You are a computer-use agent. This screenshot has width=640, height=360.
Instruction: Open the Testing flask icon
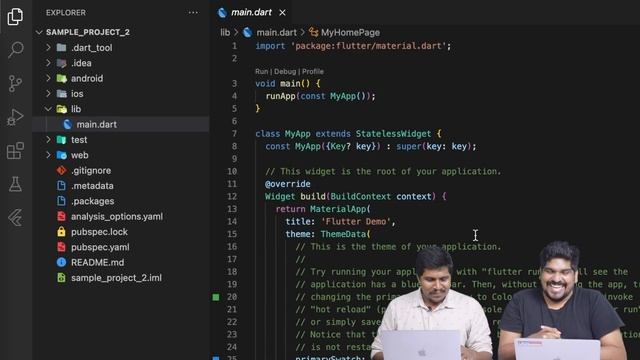[16, 184]
